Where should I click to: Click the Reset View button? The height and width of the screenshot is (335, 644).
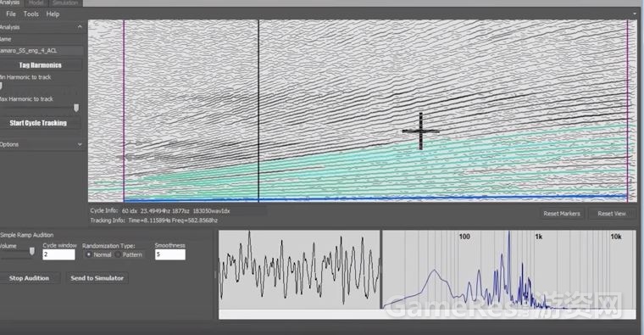coord(612,214)
